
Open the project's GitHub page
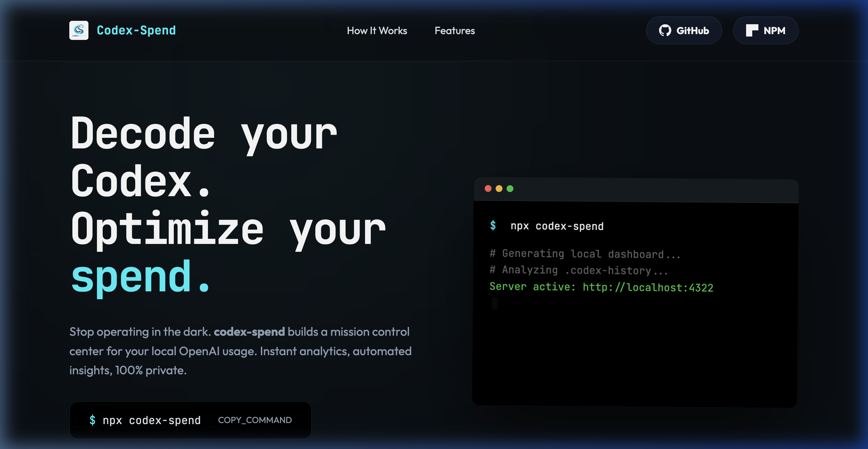click(684, 30)
